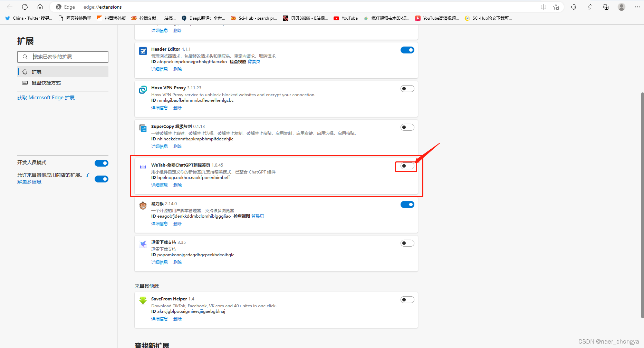Disable the Header Editor extension toggle
Screen dimensions: 644x348
407,50
